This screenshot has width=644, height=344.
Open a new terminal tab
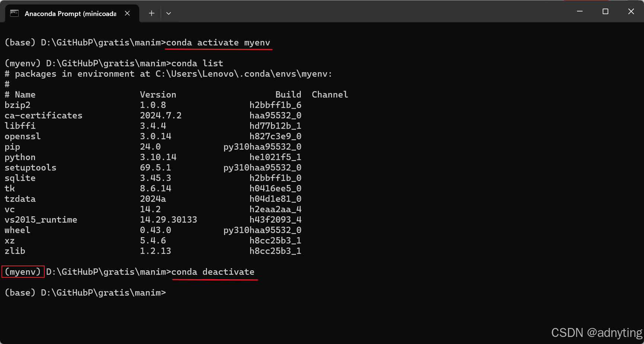pyautogui.click(x=152, y=13)
